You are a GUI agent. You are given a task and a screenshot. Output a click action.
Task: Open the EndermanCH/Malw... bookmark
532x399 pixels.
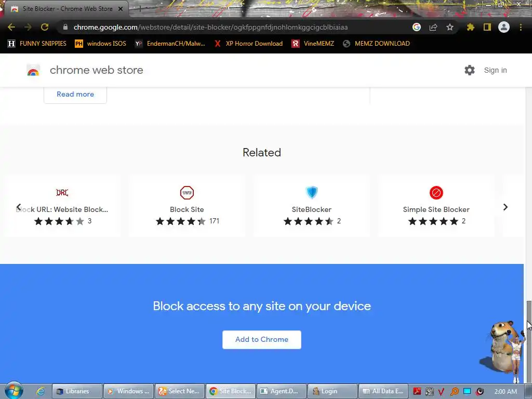pyautogui.click(x=170, y=44)
